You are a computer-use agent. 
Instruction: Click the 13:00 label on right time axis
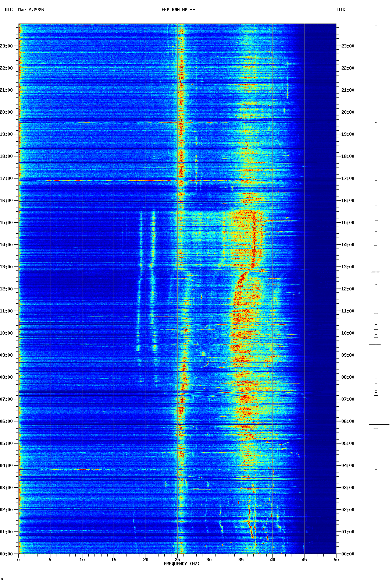tap(348, 267)
